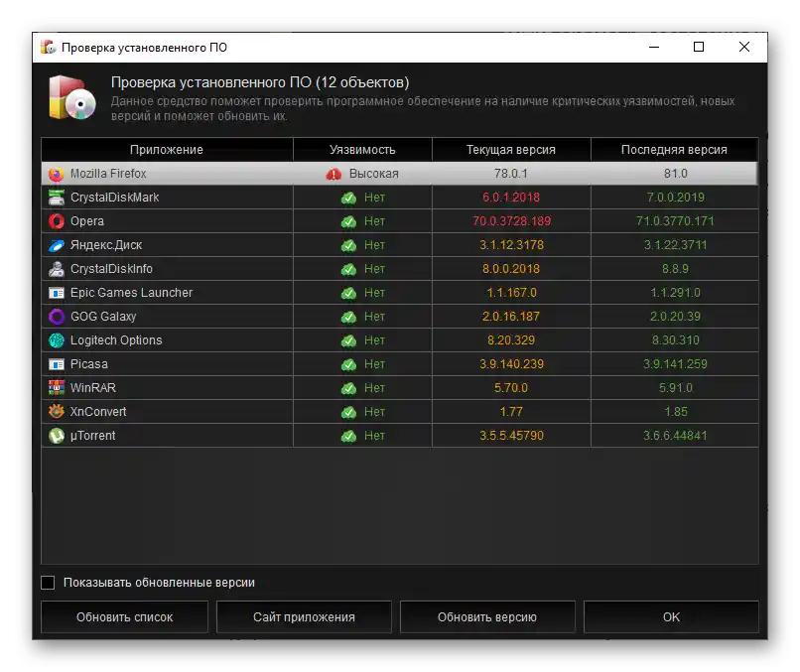Select the 'Logitech Options' row name
800x672 pixels.
click(116, 340)
